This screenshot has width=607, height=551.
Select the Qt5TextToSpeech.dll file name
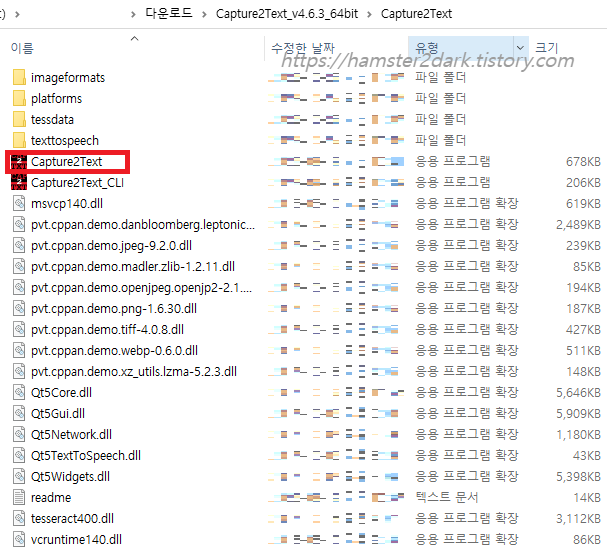click(86, 455)
